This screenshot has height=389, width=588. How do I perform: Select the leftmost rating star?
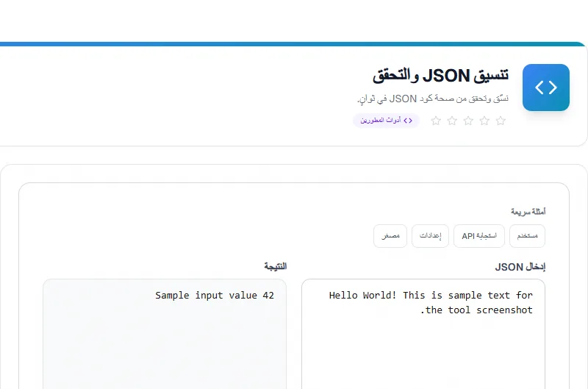pyautogui.click(x=436, y=121)
